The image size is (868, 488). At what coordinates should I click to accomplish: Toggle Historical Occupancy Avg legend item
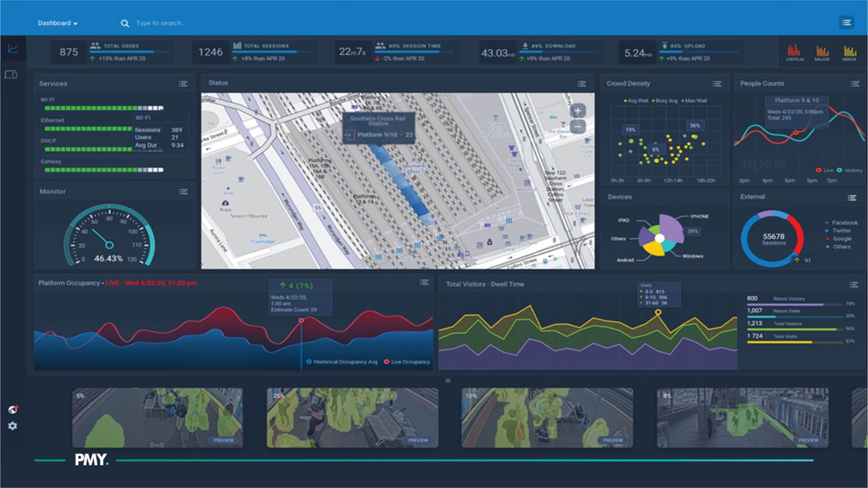coord(342,362)
